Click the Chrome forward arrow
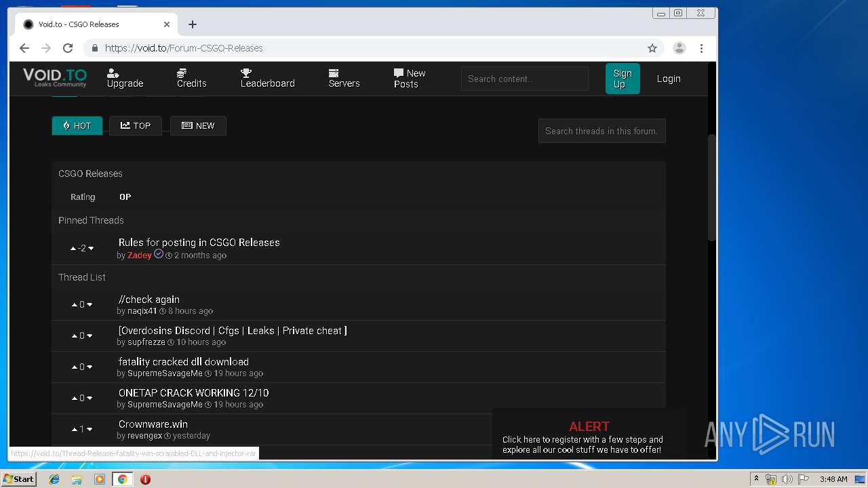Image resolution: width=868 pixels, height=488 pixels. 46,48
